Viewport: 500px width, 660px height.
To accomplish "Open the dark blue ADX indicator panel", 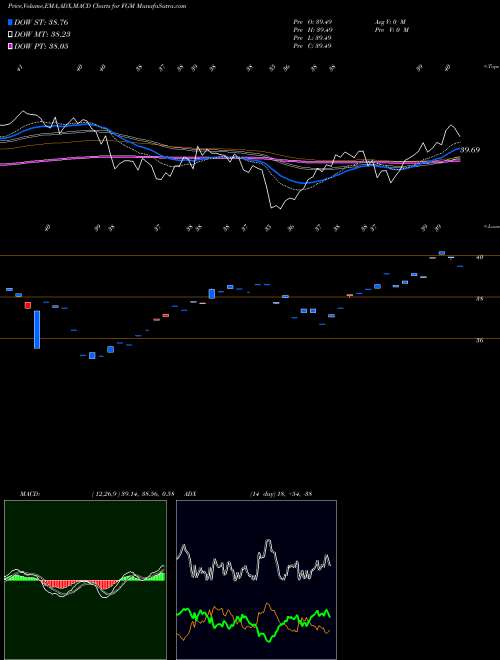I will [x=256, y=580].
